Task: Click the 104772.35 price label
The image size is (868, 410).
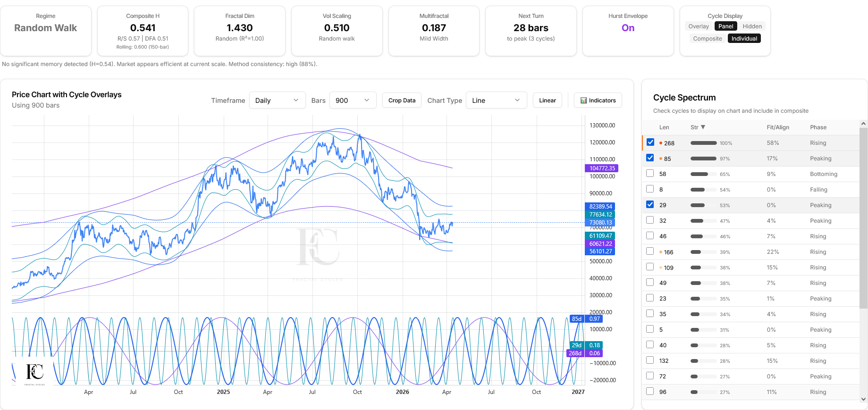Action: click(x=602, y=168)
